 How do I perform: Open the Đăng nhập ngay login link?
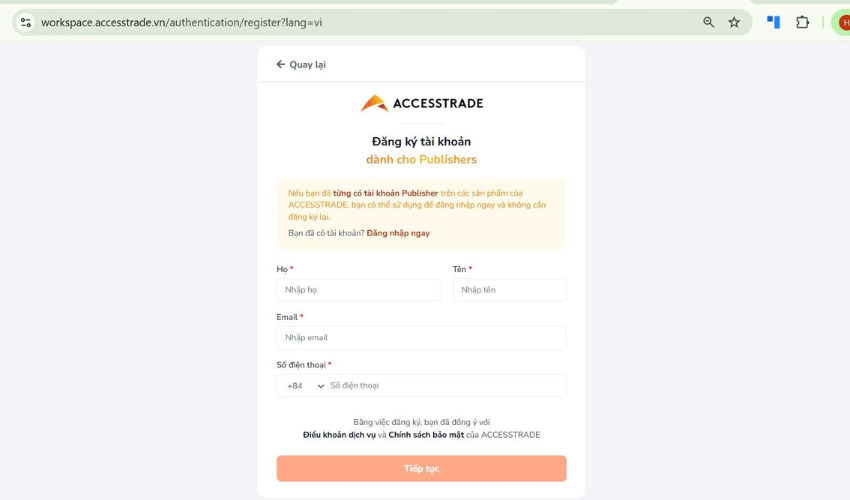[398, 233]
